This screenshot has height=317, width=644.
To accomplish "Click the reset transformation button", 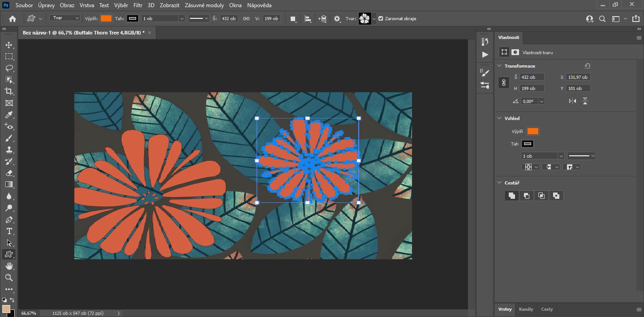I will 587,66.
